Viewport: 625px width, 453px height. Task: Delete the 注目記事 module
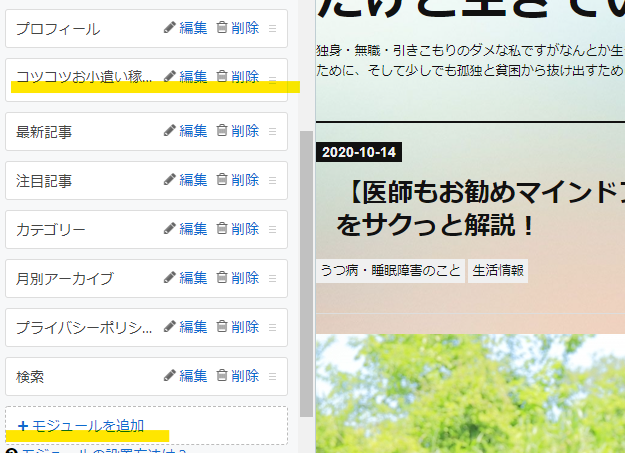(x=238, y=180)
